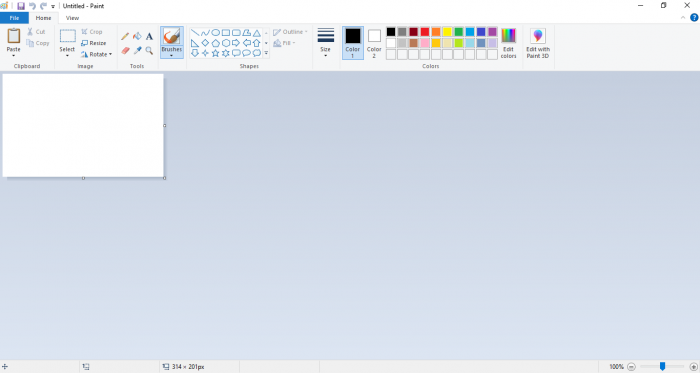Open Customize Quick Access Toolbar dropdown
Image resolution: width=700 pixels, height=373 pixels.
[53, 6]
